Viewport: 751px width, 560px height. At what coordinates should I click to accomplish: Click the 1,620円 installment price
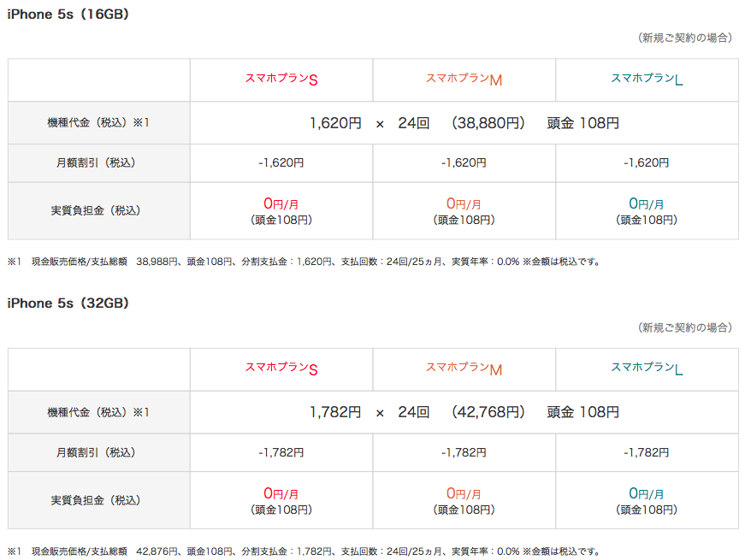coord(335,123)
